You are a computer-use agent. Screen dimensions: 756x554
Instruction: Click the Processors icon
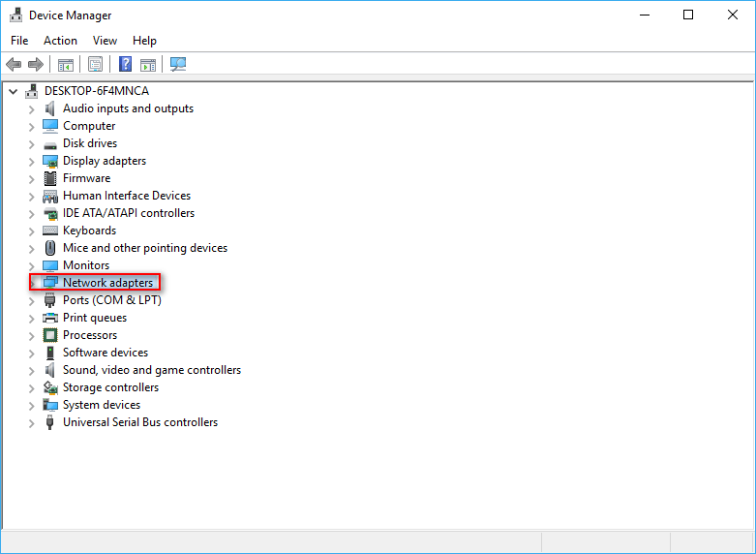coord(50,335)
